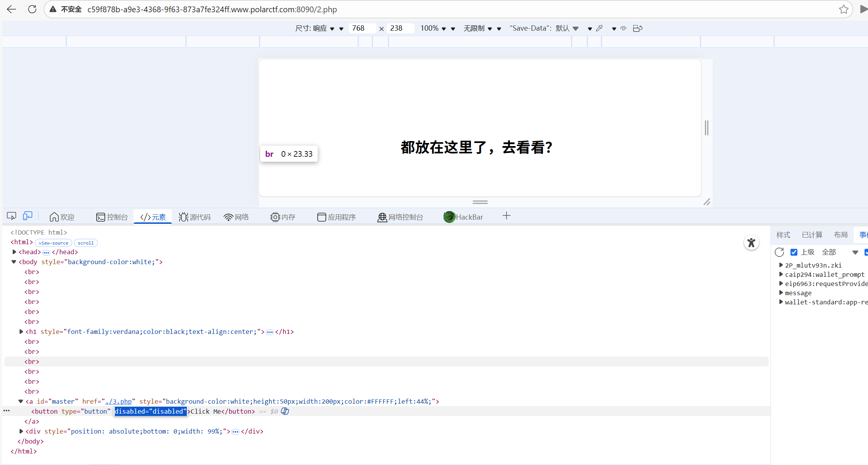The width and height of the screenshot is (868, 465).
Task: Click the accessibility badge icon in Elements
Action: (x=751, y=243)
